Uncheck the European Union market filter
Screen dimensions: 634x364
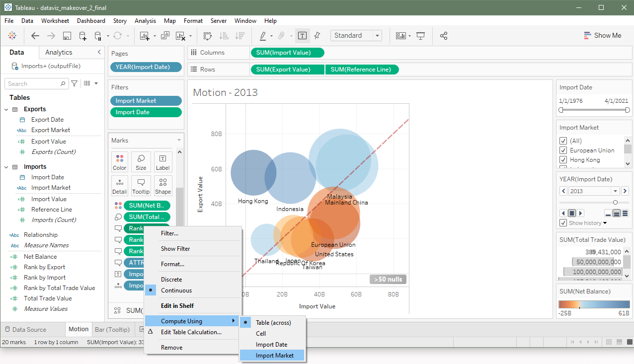[563, 150]
